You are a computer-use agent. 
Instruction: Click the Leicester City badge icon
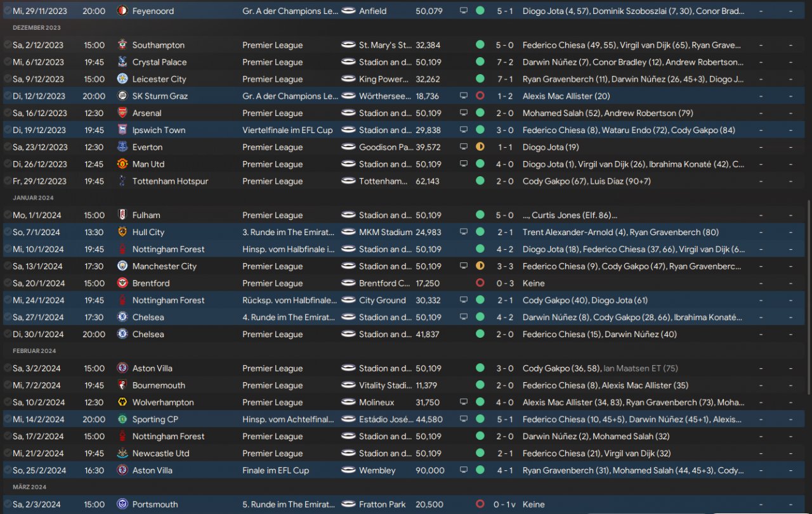pyautogui.click(x=122, y=79)
